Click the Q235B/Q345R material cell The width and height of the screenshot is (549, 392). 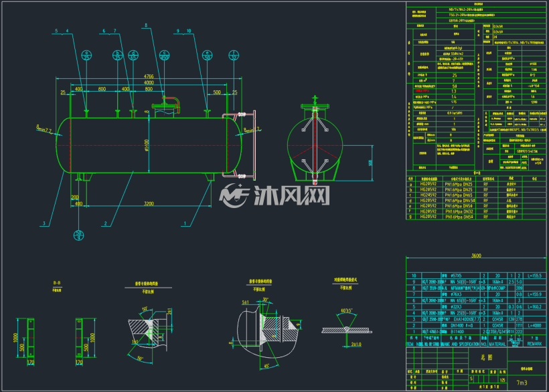[497, 332]
